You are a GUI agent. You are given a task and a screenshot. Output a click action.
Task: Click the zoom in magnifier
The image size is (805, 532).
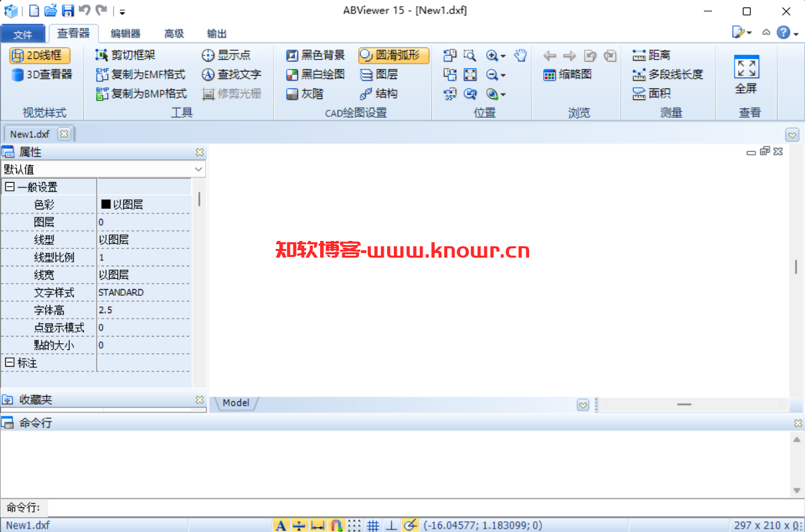click(x=492, y=56)
